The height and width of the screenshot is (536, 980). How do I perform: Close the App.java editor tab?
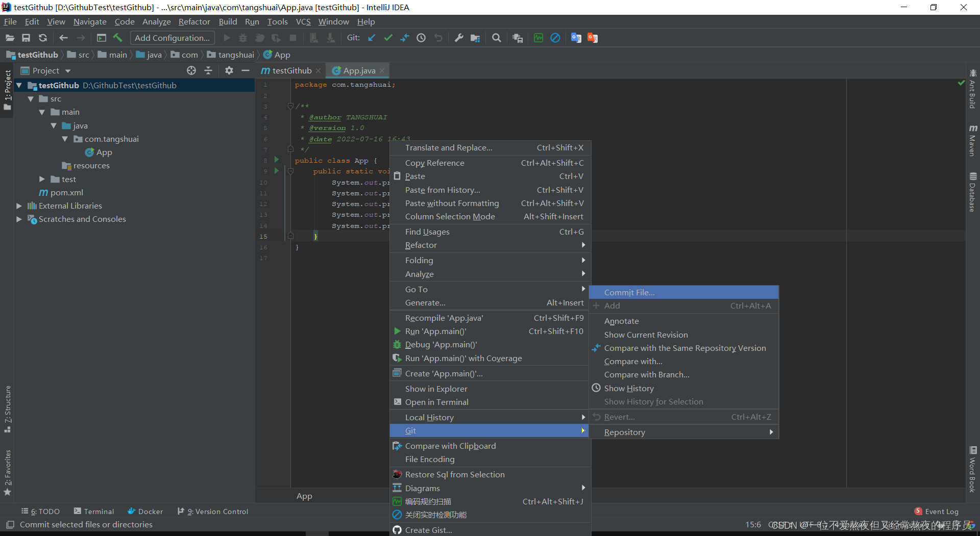pos(382,70)
